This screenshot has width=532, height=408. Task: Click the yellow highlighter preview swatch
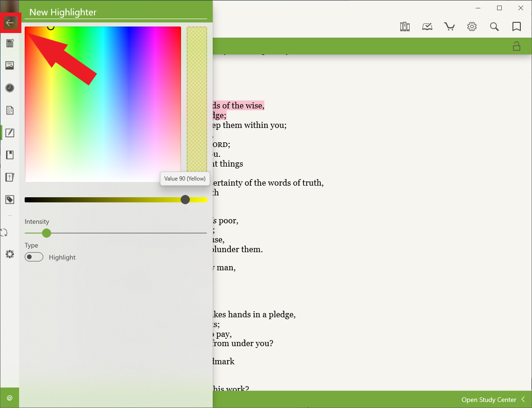coord(197,100)
